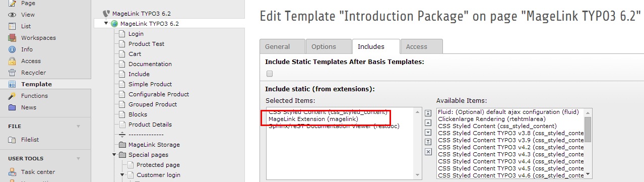This screenshot has width=644, height=182.
Task: Open the Workspaces module icon
Action: tap(13, 38)
